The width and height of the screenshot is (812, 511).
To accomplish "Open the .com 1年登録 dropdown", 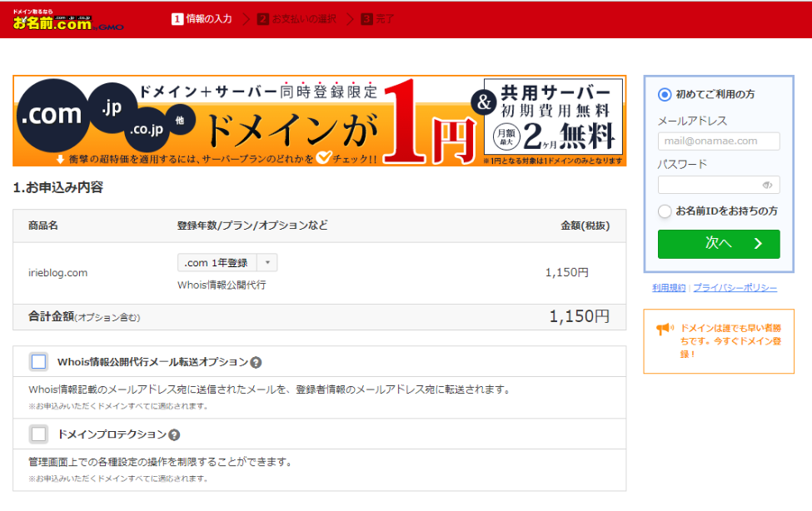I will (227, 262).
